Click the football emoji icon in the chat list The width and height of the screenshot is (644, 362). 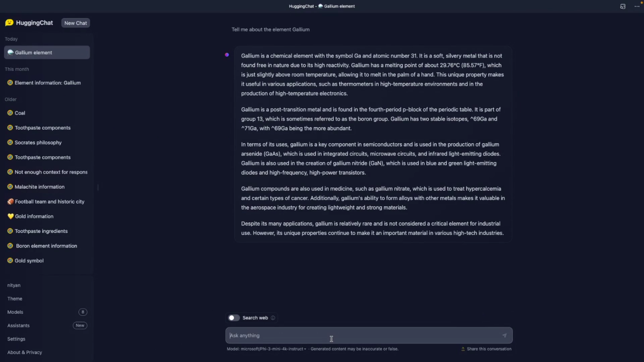point(10,201)
